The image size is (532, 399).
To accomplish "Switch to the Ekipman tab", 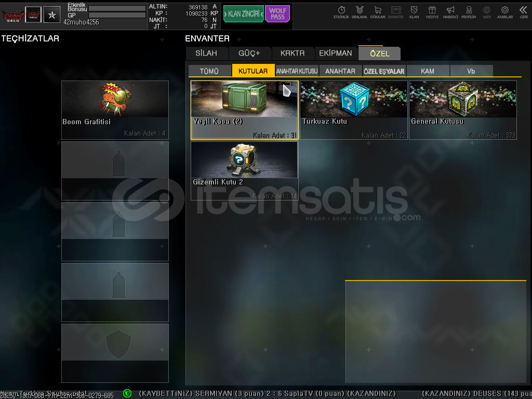I will 336,54.
